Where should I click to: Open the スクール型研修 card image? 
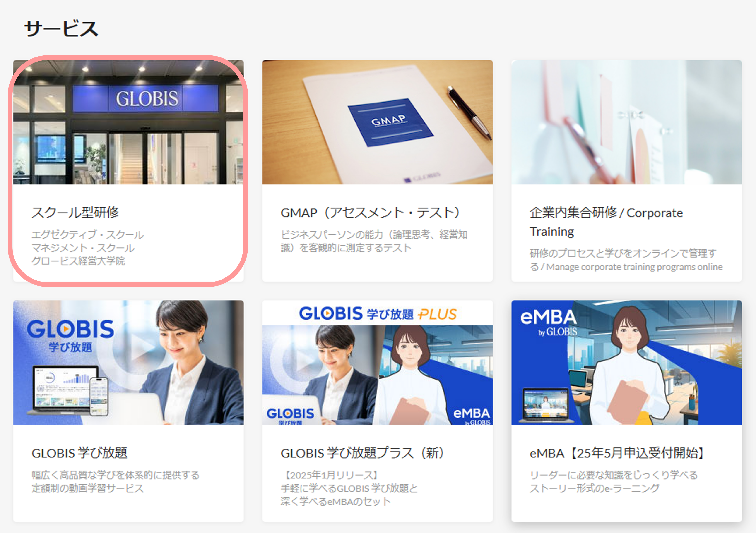(128, 122)
